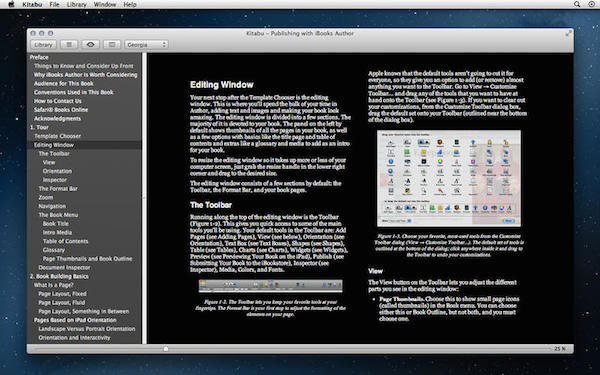Jump to The Toolbar in sidebar
This screenshot has width=600, height=375.
pos(54,154)
